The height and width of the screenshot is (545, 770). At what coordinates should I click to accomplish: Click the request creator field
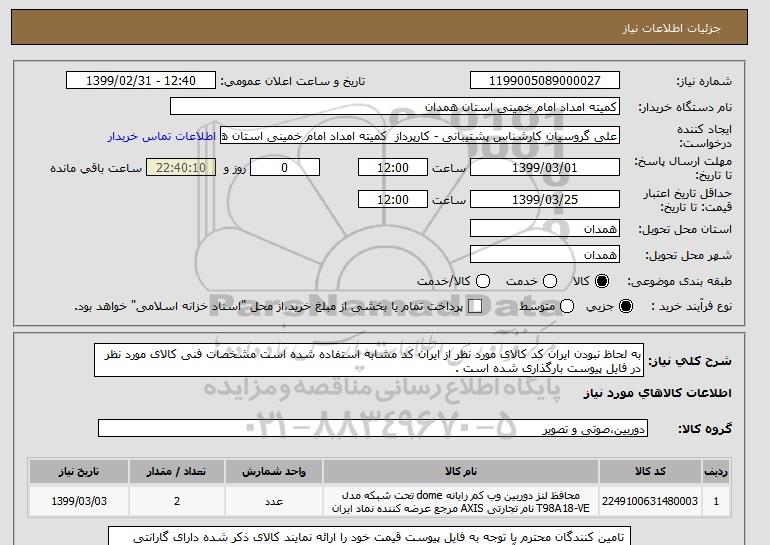[420, 136]
